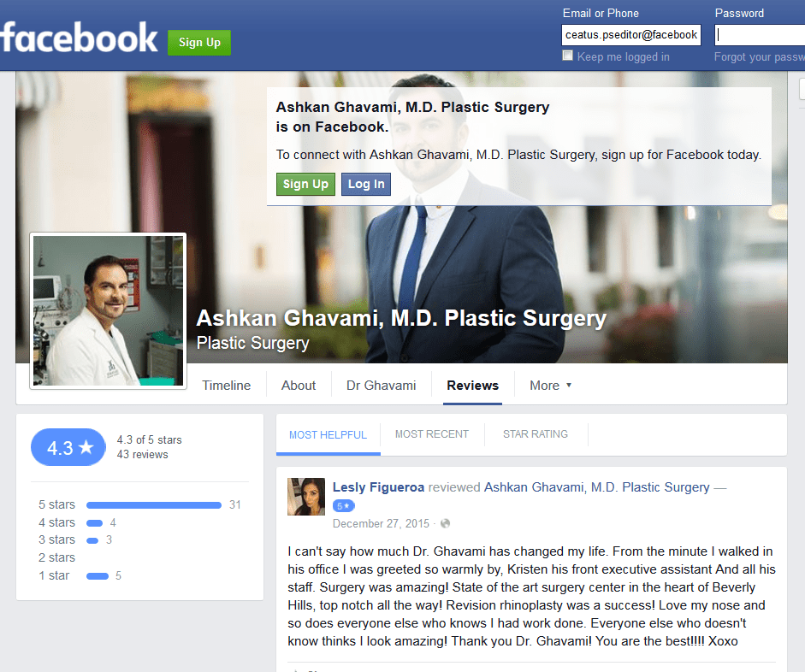The height and width of the screenshot is (672, 805).
Task: Click the globe privacy icon beside December 27, 2015
Action: click(445, 523)
